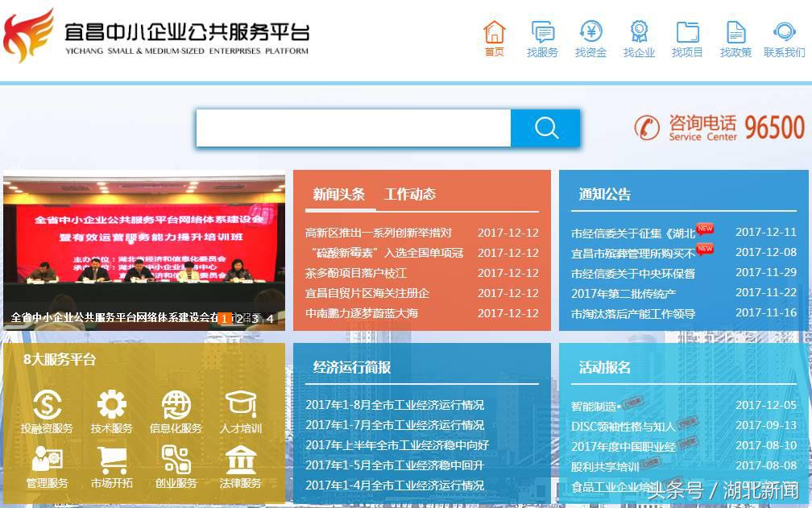Open the 茶多酚项目落户枝江 news link
812x508 pixels.
pyautogui.click(x=356, y=273)
